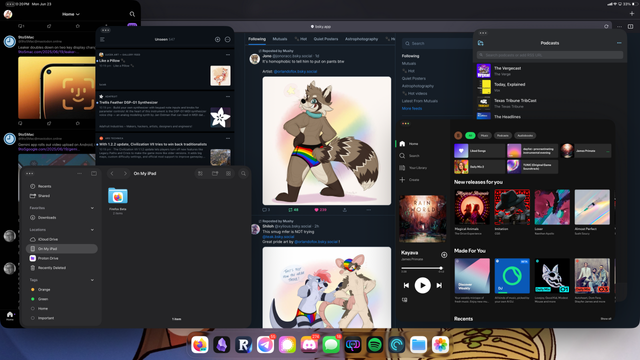Open a new browser tab with plus

coord(631,13)
